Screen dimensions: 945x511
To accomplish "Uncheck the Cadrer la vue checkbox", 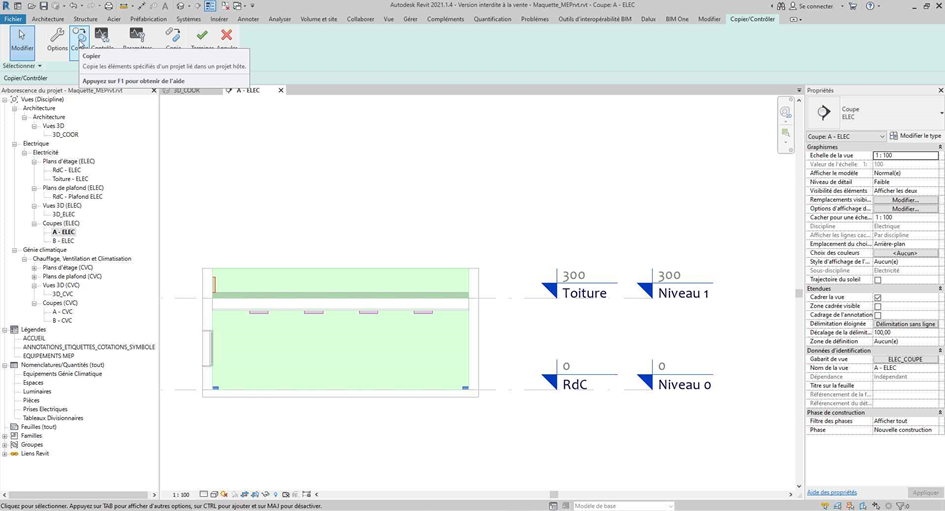I will click(878, 297).
